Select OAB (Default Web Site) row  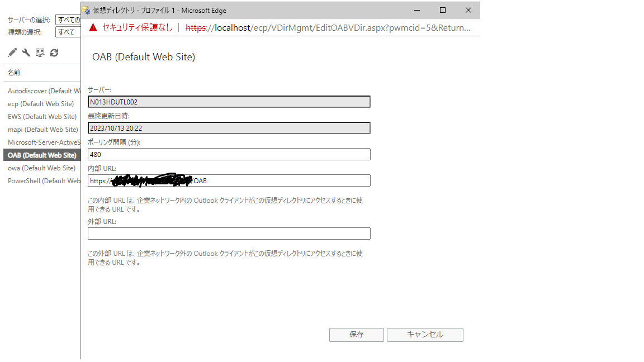[x=42, y=155]
